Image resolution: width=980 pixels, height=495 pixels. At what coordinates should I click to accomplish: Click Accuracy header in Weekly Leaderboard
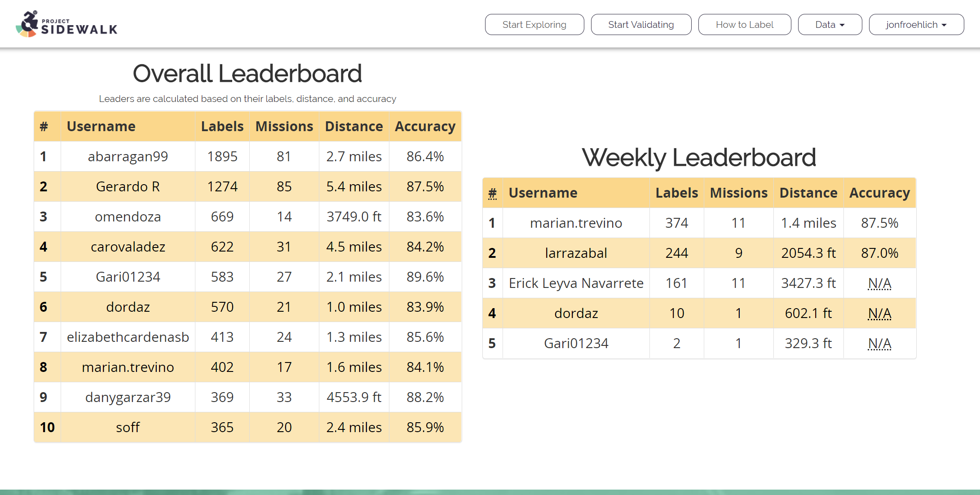(x=880, y=193)
